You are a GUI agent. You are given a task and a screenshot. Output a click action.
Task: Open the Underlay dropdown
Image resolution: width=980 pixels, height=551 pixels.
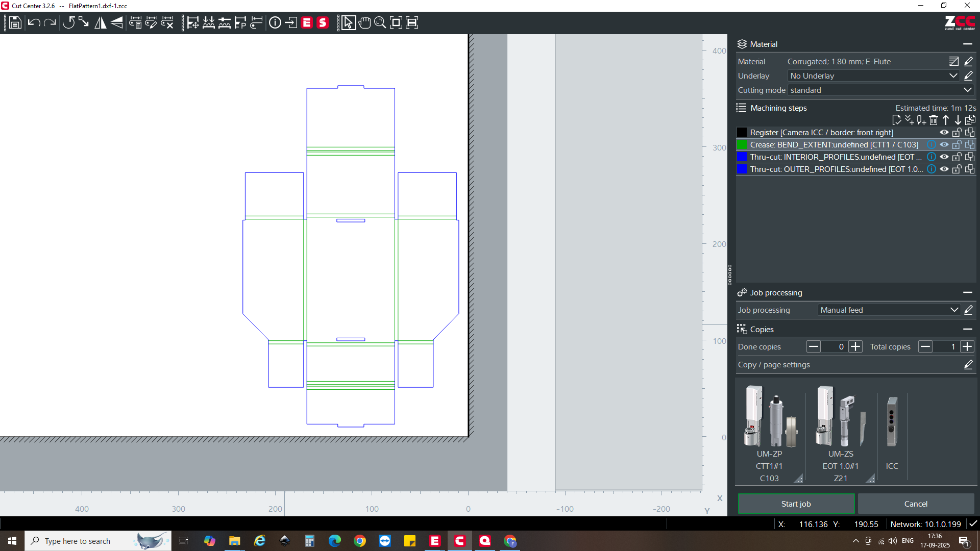coord(873,76)
